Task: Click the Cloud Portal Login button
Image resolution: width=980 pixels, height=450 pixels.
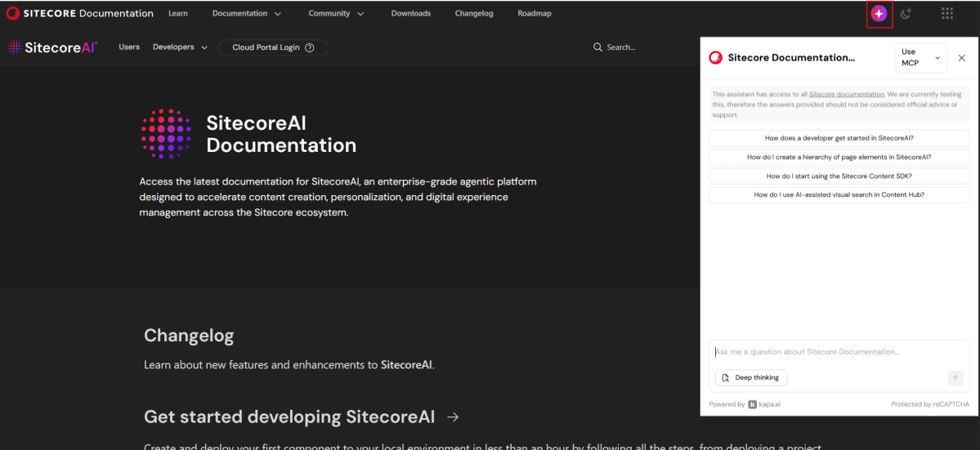Action: coord(273,47)
